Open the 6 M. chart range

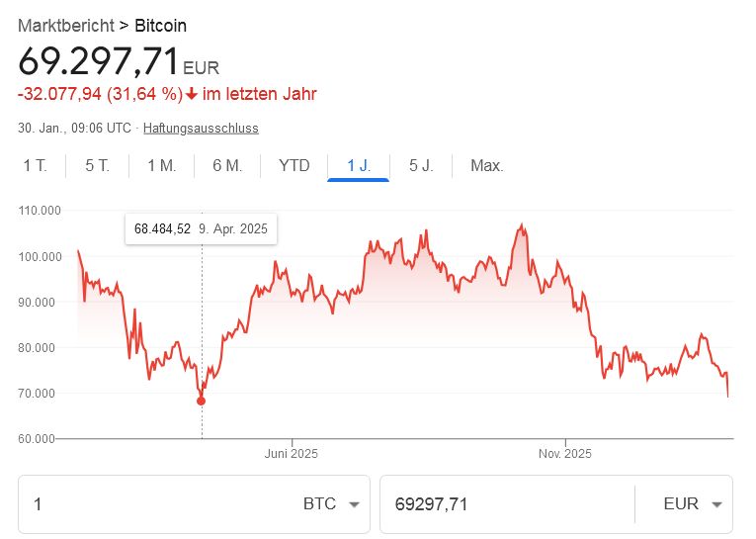pos(227,165)
